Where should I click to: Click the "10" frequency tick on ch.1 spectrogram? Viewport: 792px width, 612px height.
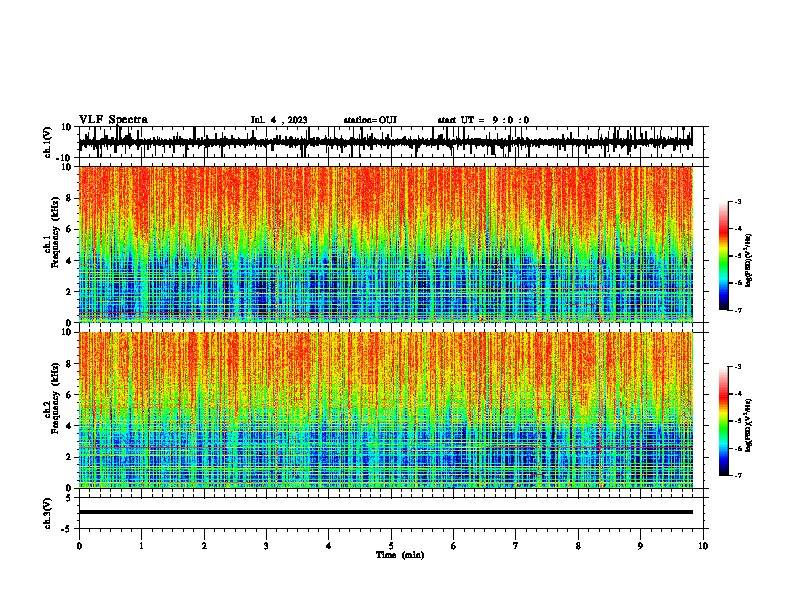67,167
